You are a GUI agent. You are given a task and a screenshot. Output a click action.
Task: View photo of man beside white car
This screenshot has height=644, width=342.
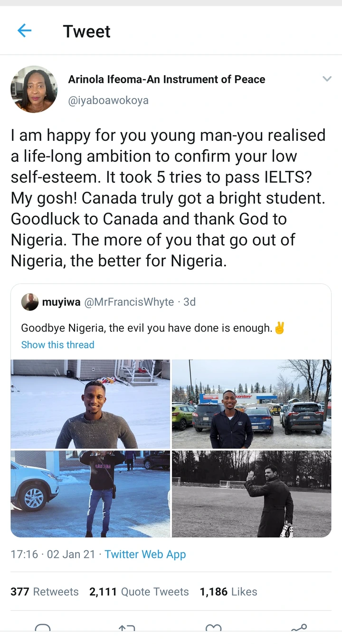[90, 494]
